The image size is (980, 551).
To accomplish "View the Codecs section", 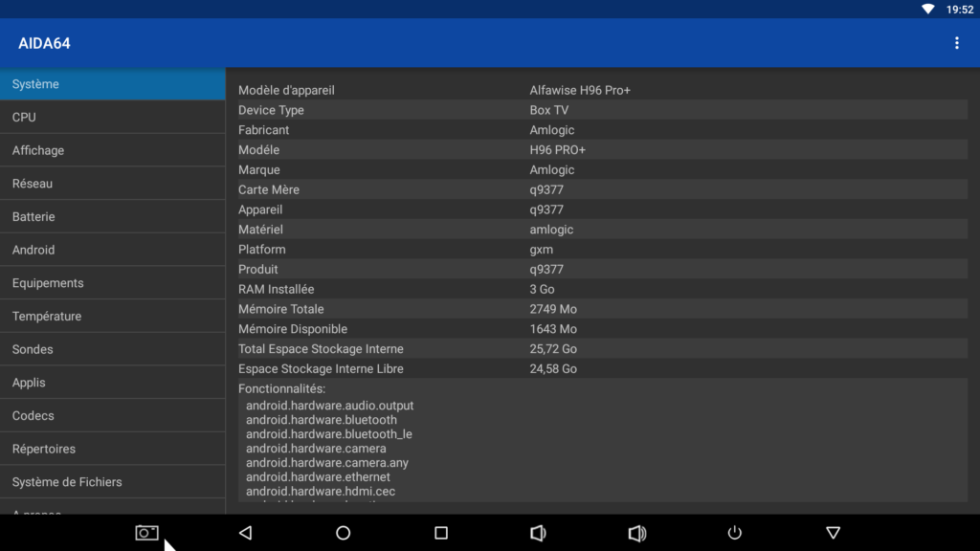I will [x=113, y=415].
